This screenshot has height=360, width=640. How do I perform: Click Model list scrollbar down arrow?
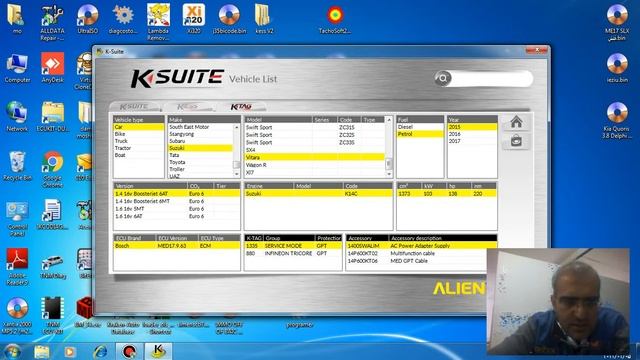tap(389, 174)
